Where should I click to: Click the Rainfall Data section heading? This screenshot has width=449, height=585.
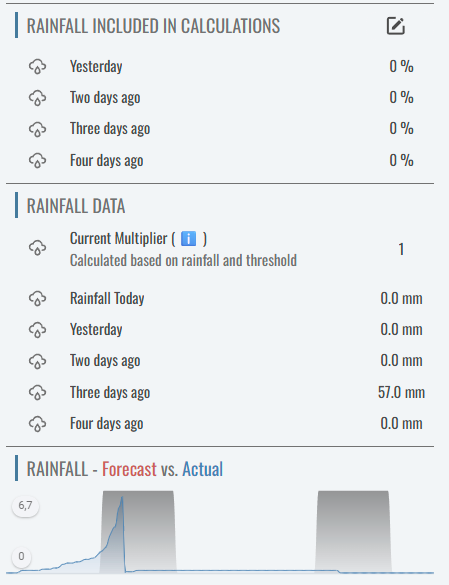coord(76,206)
